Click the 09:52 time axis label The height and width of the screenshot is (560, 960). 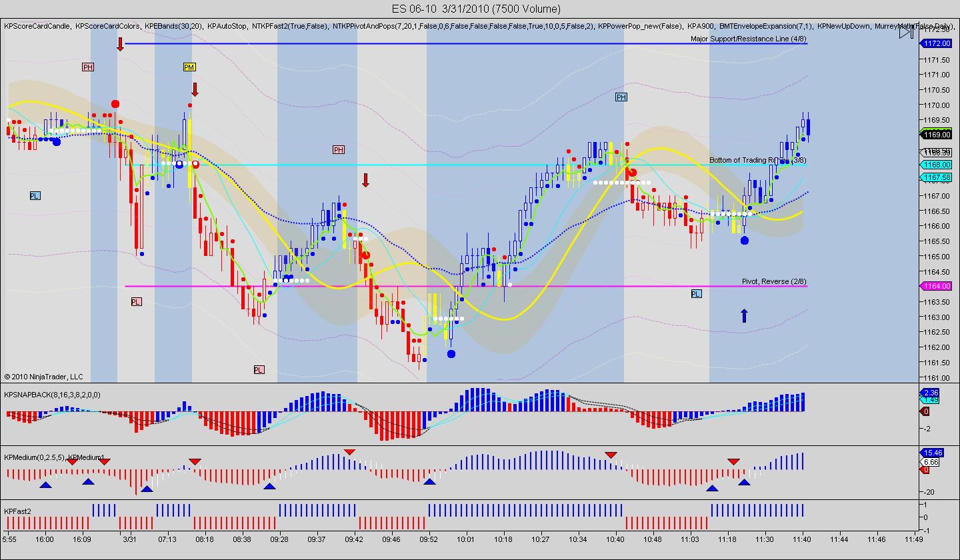click(429, 539)
